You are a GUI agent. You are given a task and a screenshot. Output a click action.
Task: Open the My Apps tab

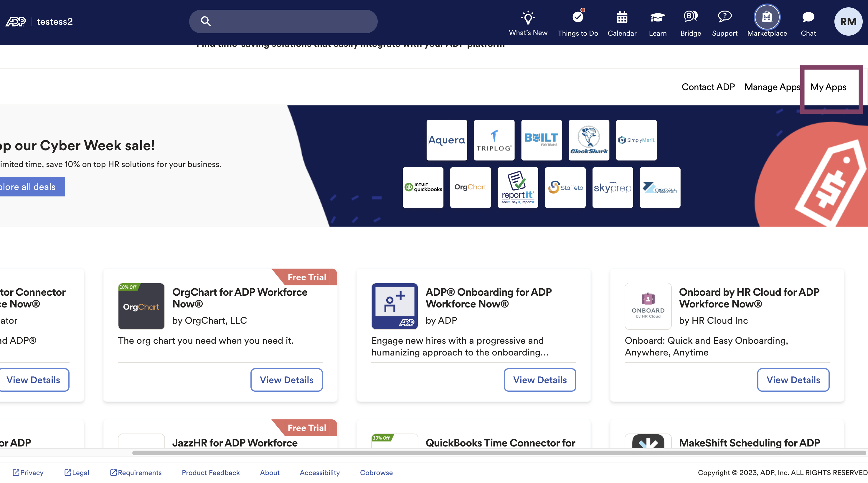point(828,87)
